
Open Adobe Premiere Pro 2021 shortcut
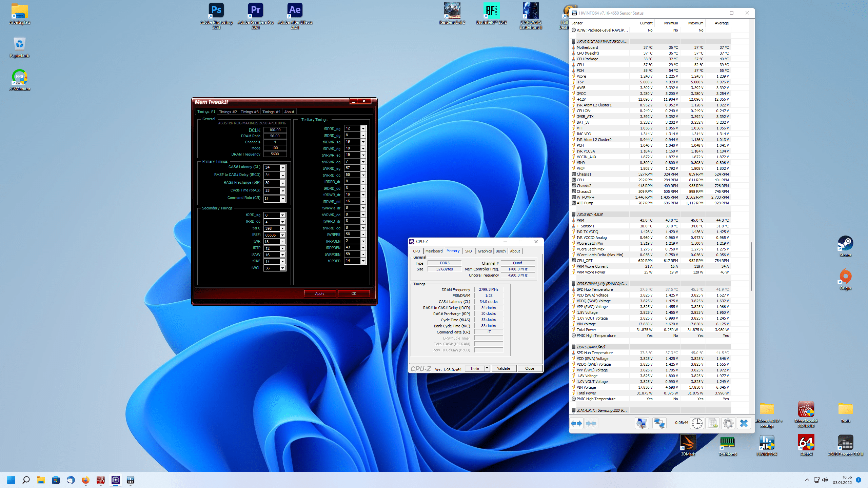pos(256,16)
